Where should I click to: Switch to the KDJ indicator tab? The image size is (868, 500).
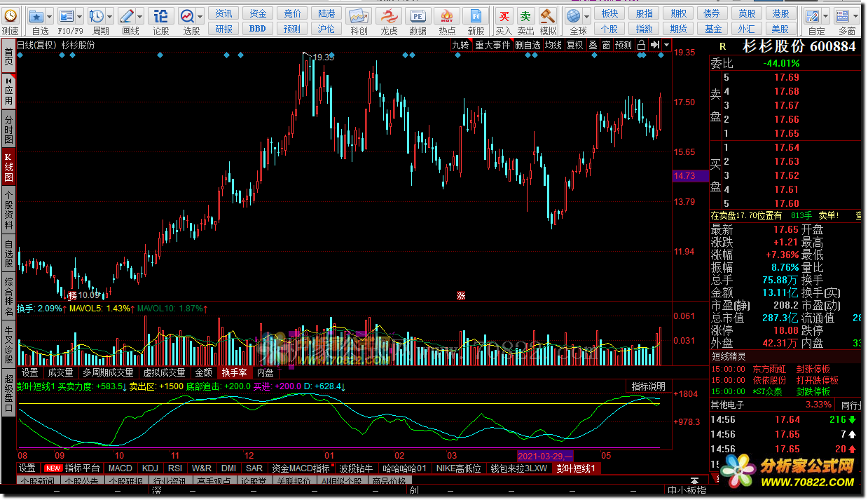click(150, 468)
